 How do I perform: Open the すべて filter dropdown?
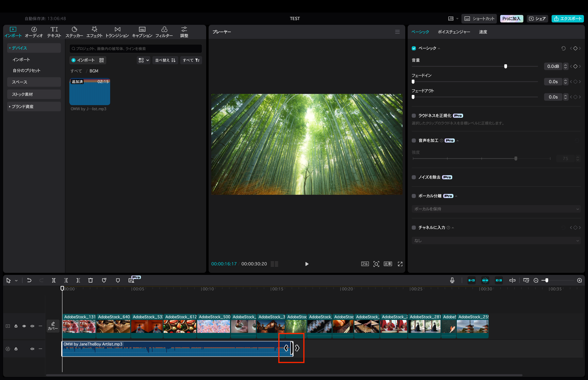click(191, 60)
